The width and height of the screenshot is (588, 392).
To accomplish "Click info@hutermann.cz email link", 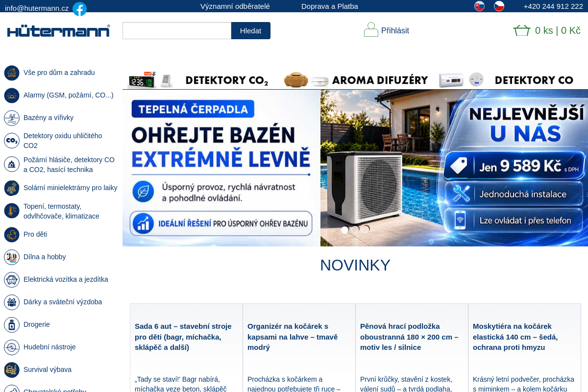I will coord(37,8).
